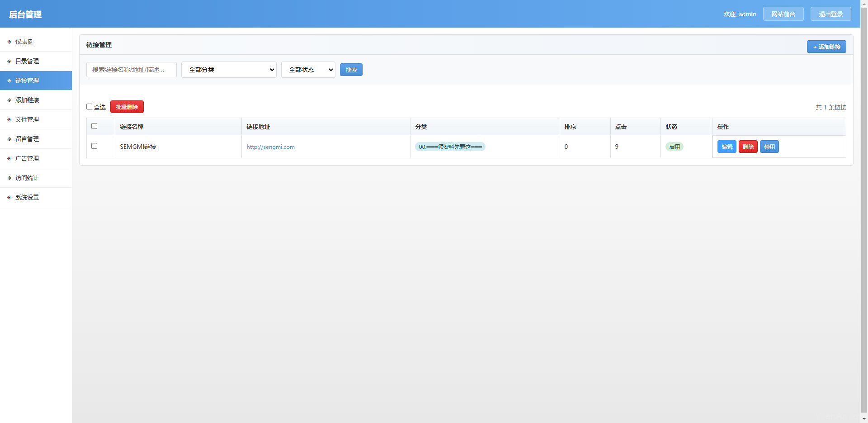Screen dimensions: 868x423
Task: Click the diamond icon beside 访问统计
Action: (x=9, y=178)
